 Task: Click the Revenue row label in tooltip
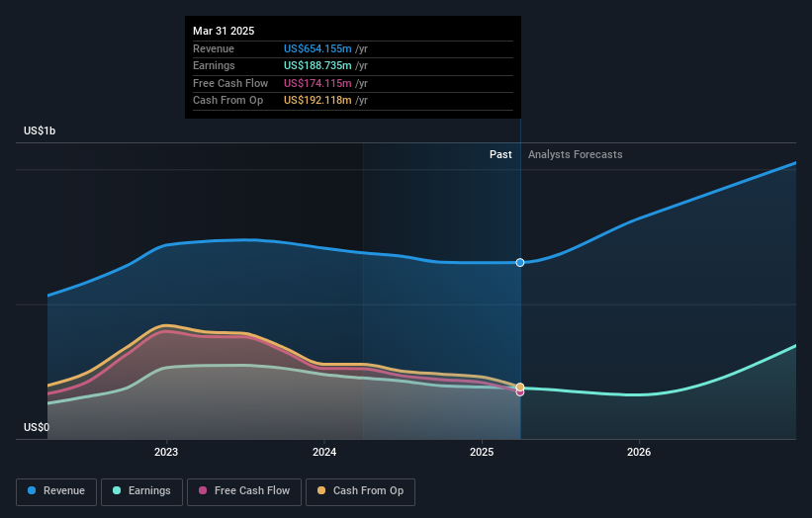(x=214, y=48)
